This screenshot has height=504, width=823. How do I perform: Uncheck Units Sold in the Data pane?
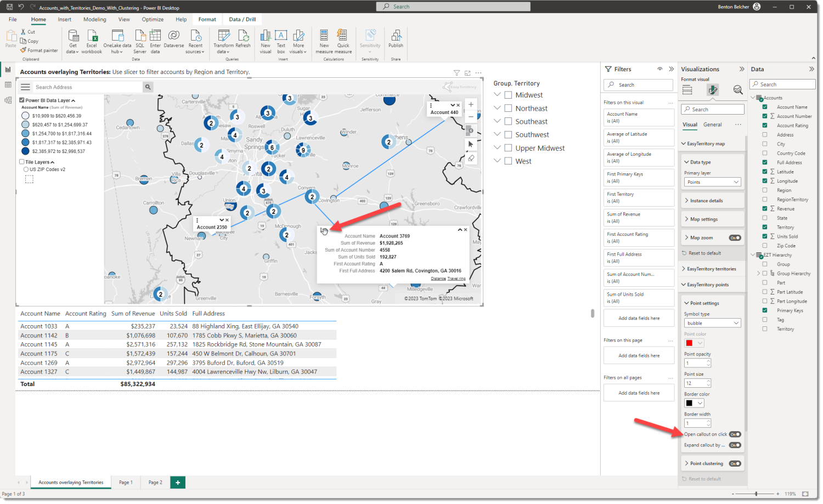point(765,236)
